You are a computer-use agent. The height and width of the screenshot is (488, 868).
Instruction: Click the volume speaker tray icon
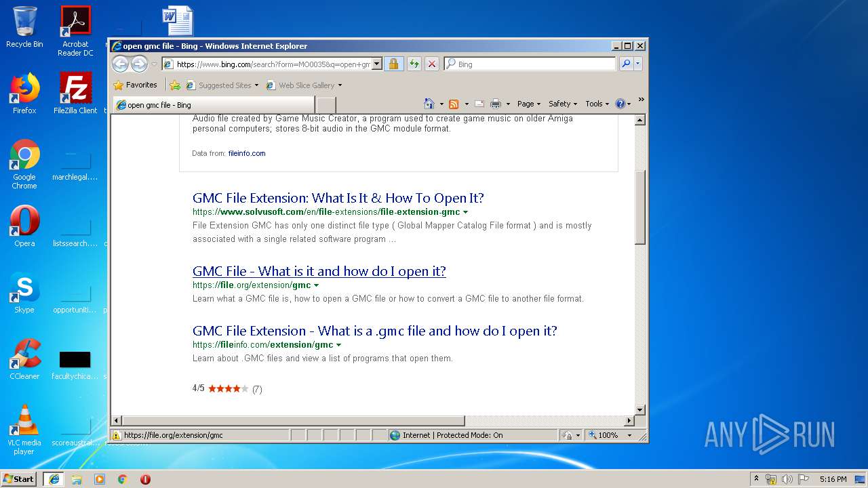[787, 479]
